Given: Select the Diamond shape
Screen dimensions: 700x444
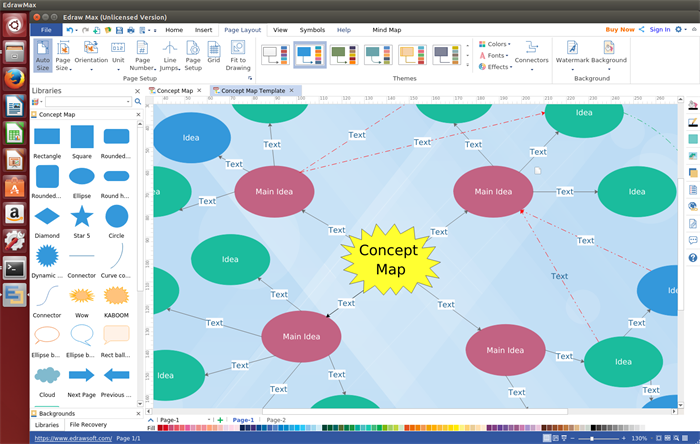Looking at the screenshot, I should click(47, 217).
